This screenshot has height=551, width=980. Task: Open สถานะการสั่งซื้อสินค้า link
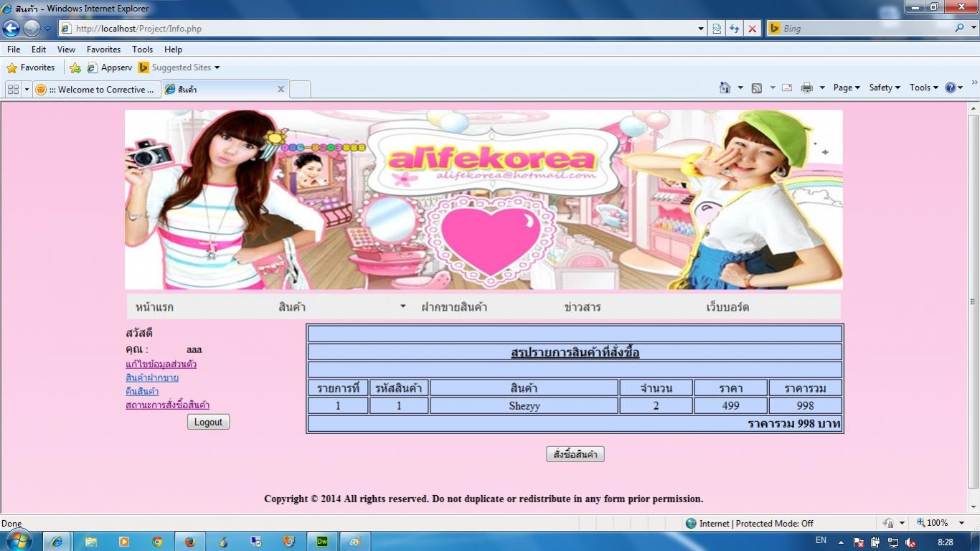(x=167, y=405)
